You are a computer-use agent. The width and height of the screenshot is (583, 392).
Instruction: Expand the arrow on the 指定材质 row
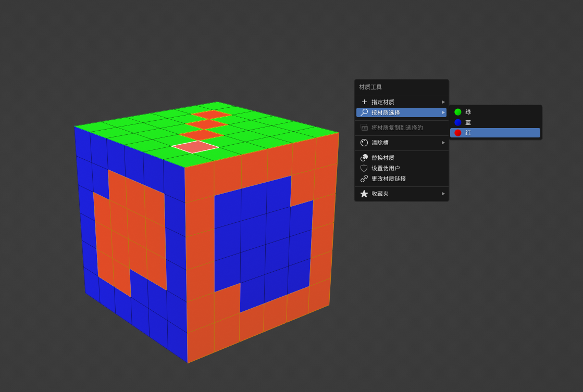click(x=443, y=102)
